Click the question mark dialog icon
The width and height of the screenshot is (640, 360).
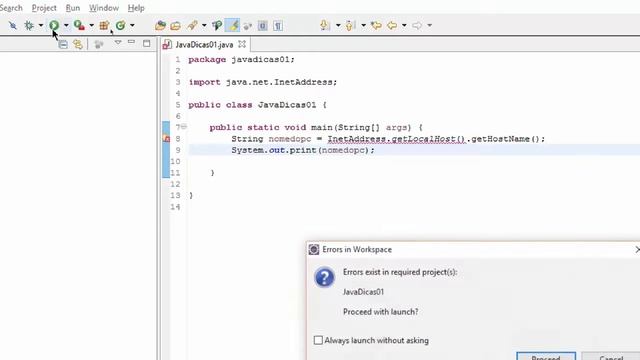click(x=324, y=277)
